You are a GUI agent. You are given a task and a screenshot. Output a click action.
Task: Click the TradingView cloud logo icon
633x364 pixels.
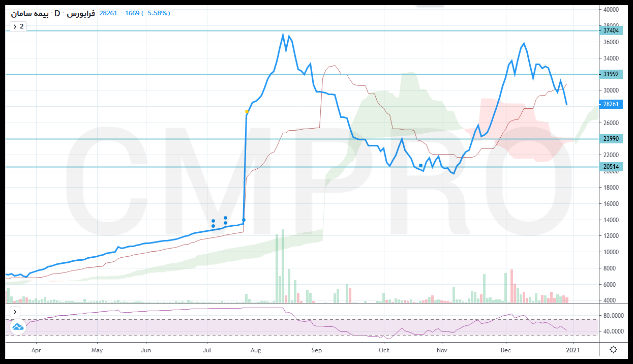[18, 327]
